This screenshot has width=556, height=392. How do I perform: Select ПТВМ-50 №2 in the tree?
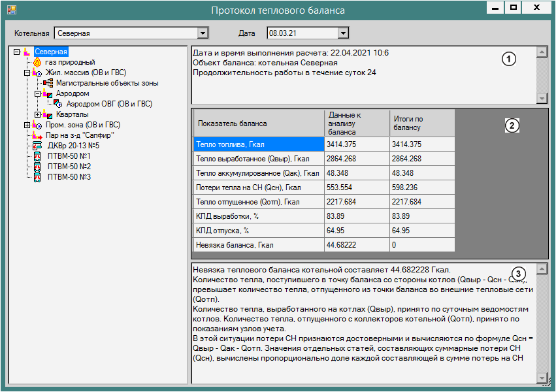(x=69, y=167)
